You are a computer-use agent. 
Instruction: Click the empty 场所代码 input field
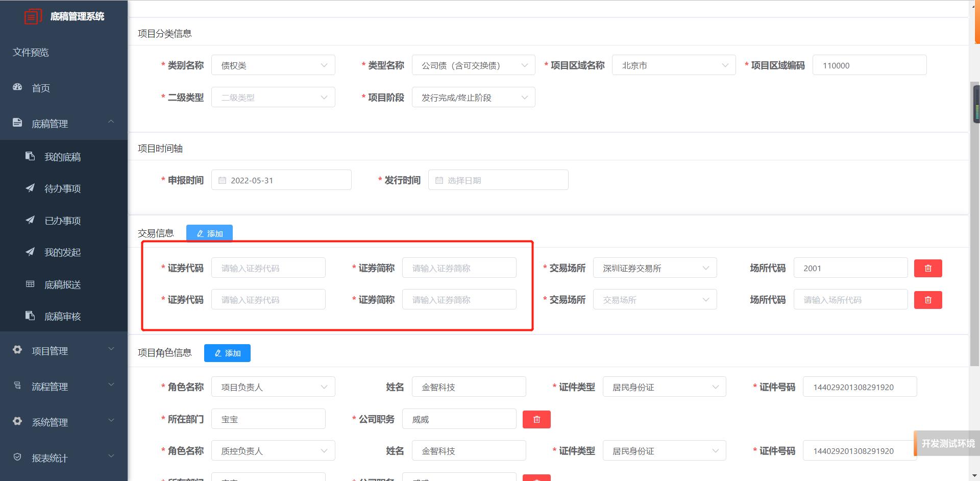pos(851,300)
